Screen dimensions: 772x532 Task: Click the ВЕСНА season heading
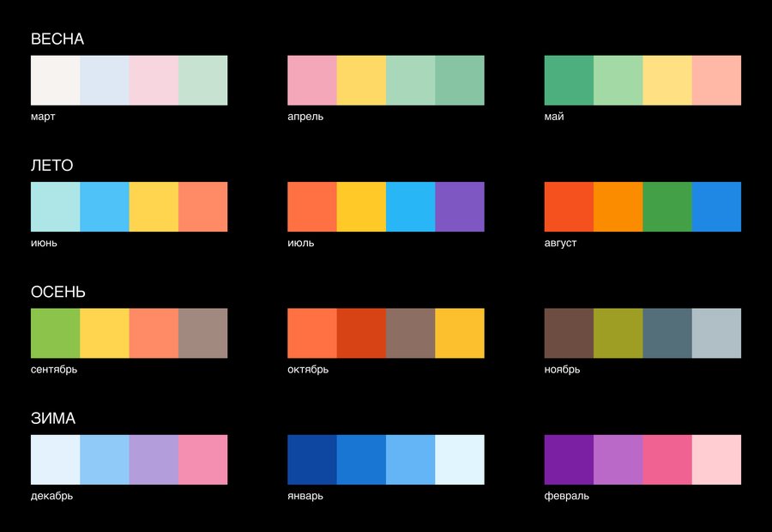click(57, 39)
